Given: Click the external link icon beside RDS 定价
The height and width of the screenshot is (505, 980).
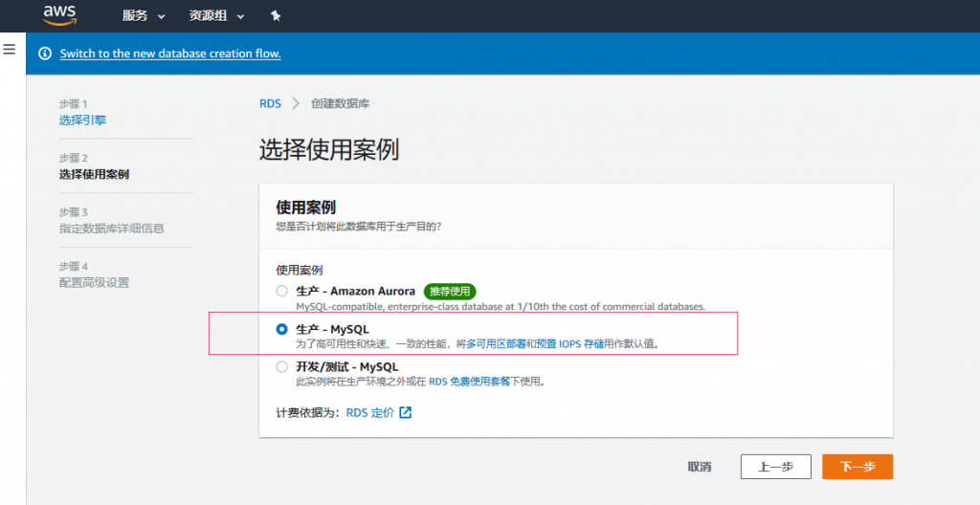Looking at the screenshot, I should [406, 412].
